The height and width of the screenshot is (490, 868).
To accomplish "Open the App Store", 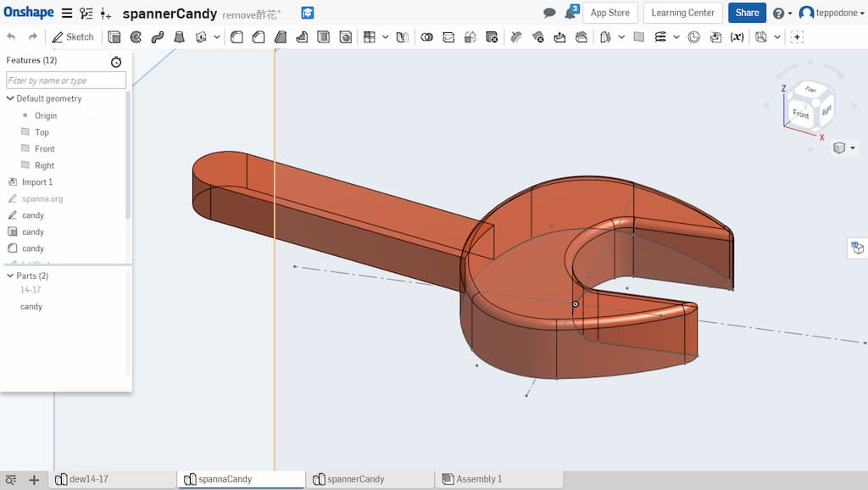I will (610, 13).
